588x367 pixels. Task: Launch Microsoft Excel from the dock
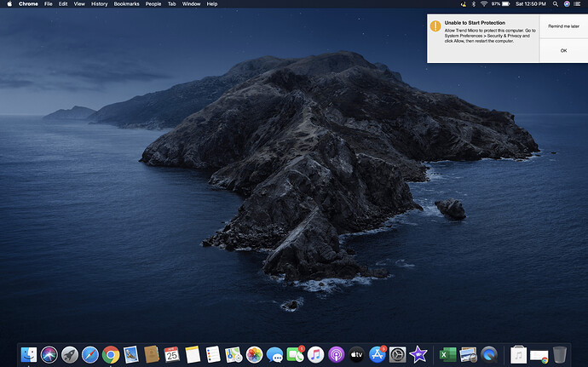[x=447, y=354]
